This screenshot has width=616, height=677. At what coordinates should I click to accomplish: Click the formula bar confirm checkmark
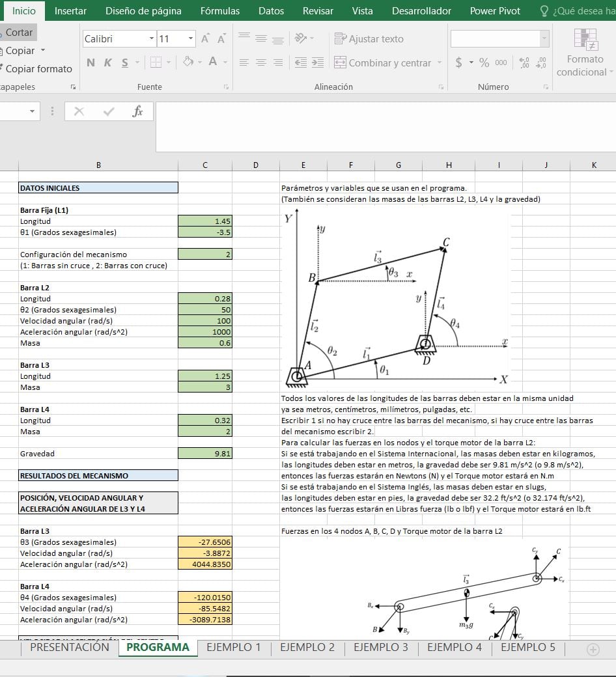click(x=109, y=111)
